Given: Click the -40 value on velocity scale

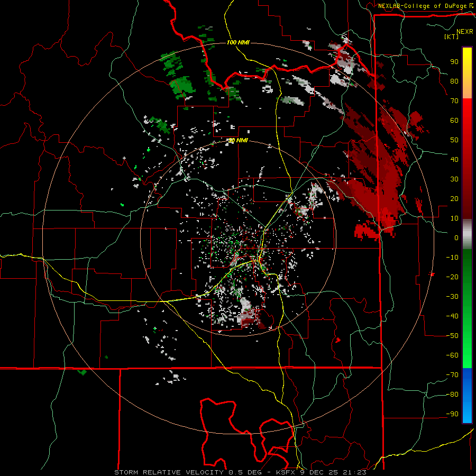Looking at the screenshot, I should 452,316.
